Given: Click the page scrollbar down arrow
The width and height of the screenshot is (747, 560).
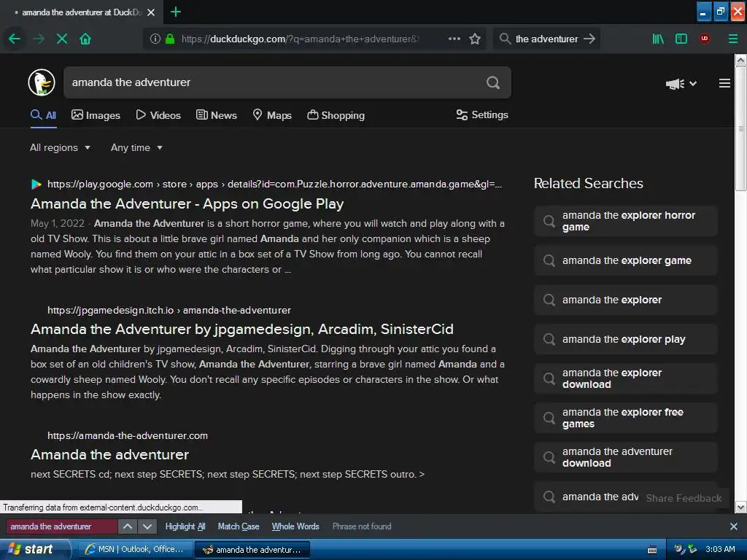Looking at the screenshot, I should coord(740,507).
